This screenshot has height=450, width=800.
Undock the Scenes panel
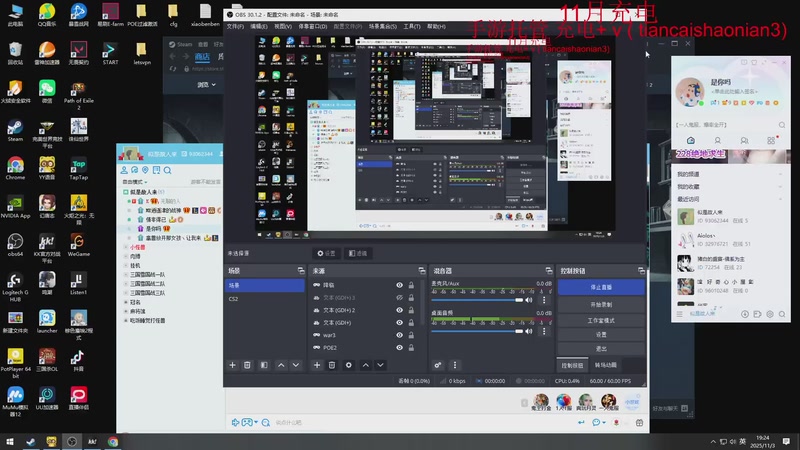[x=301, y=270]
